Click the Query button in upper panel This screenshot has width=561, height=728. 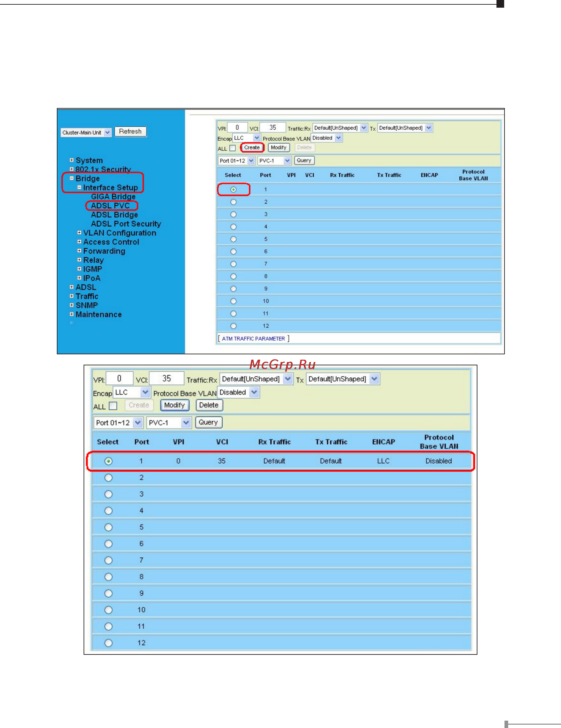pyautogui.click(x=304, y=160)
